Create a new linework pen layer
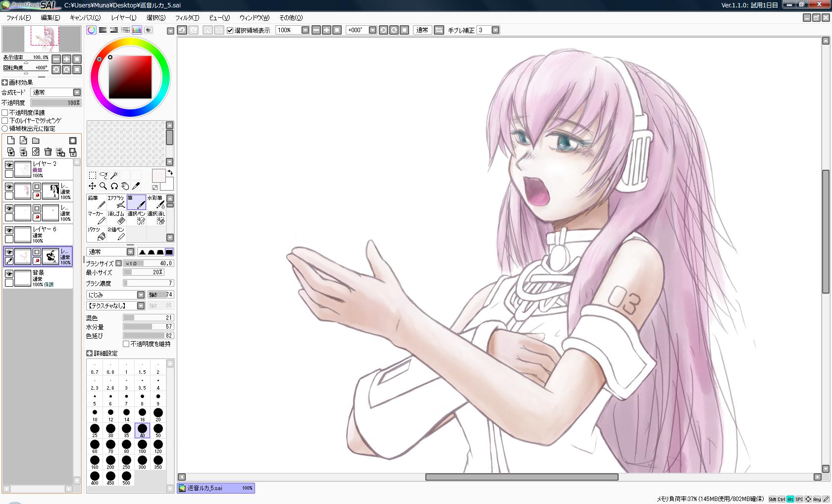The image size is (832, 504). pyautogui.click(x=23, y=141)
